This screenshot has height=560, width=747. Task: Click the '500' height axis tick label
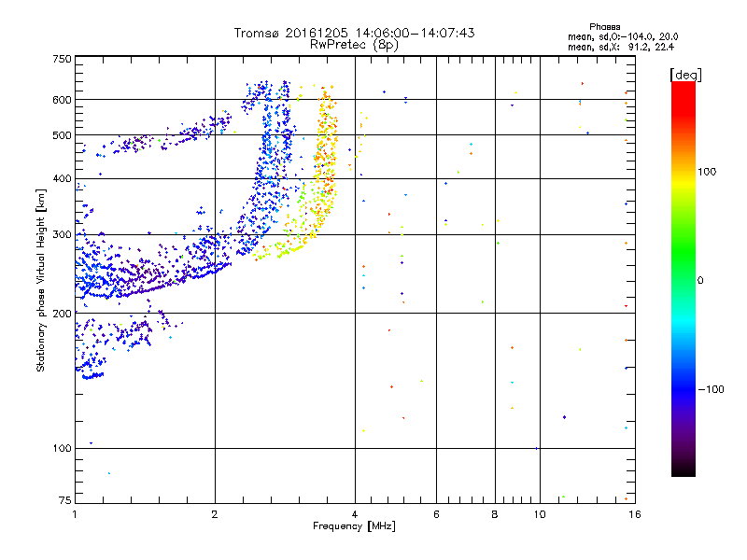pos(62,135)
